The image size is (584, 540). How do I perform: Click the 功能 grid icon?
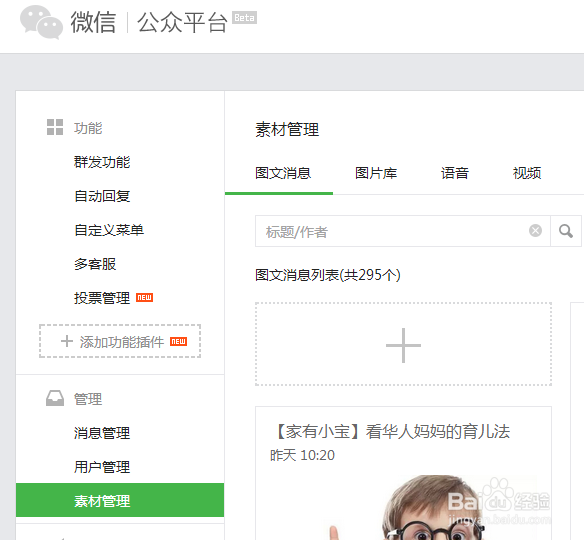pos(55,127)
